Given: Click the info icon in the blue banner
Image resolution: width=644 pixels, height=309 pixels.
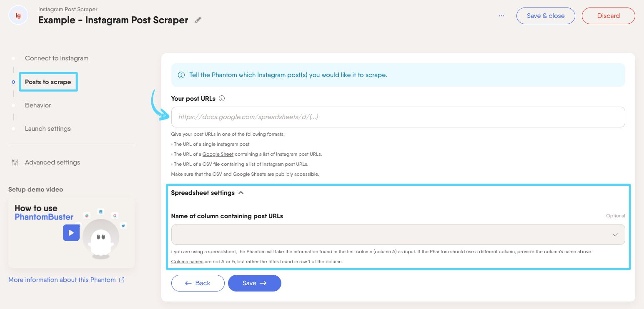Looking at the screenshot, I should (181, 75).
